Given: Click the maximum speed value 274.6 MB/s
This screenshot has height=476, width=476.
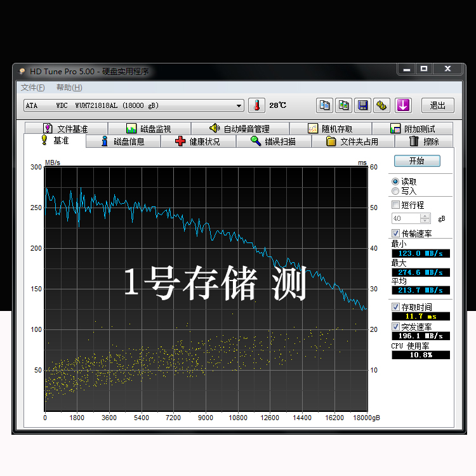Looking at the screenshot, I should [x=421, y=272].
